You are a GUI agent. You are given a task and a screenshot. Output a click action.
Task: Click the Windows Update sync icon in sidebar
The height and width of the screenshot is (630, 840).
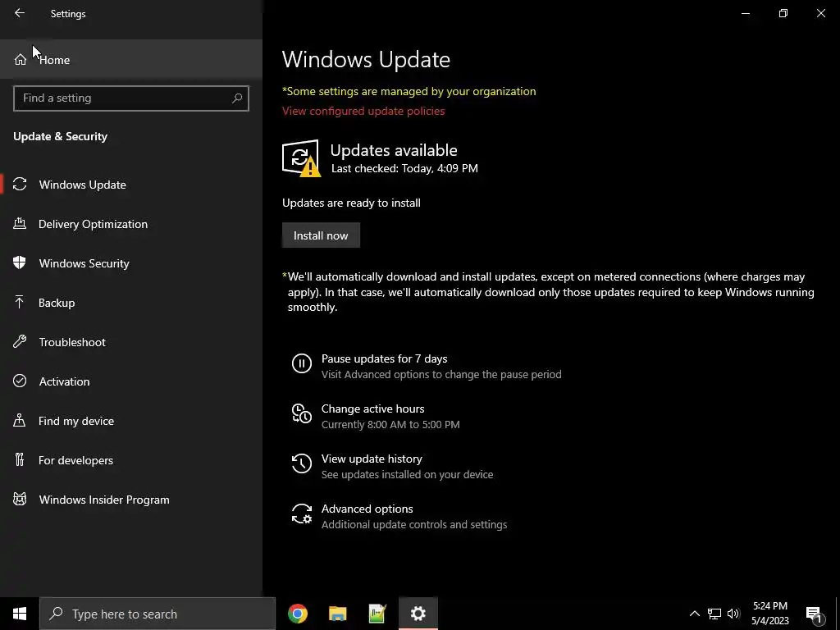(x=20, y=185)
